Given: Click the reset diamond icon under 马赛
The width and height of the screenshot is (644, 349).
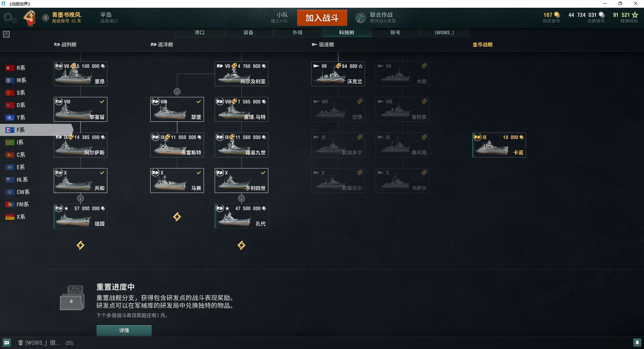Looking at the screenshot, I should tap(177, 217).
